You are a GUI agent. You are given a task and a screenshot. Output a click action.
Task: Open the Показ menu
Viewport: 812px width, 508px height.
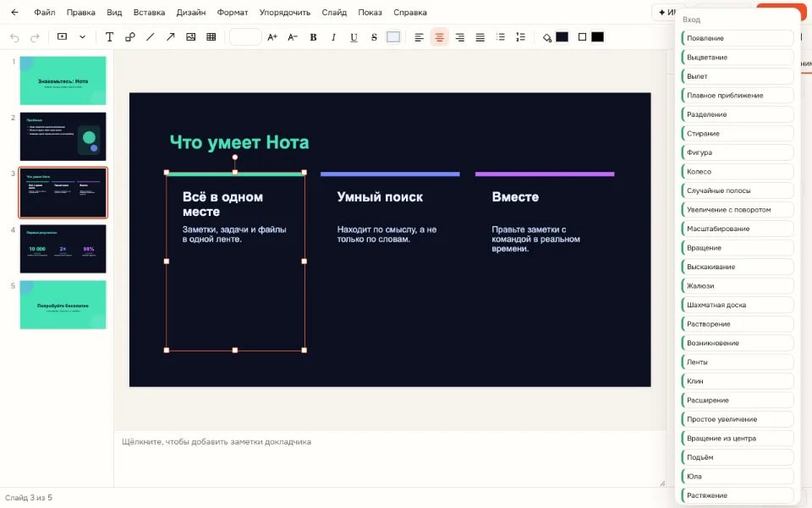pos(370,13)
